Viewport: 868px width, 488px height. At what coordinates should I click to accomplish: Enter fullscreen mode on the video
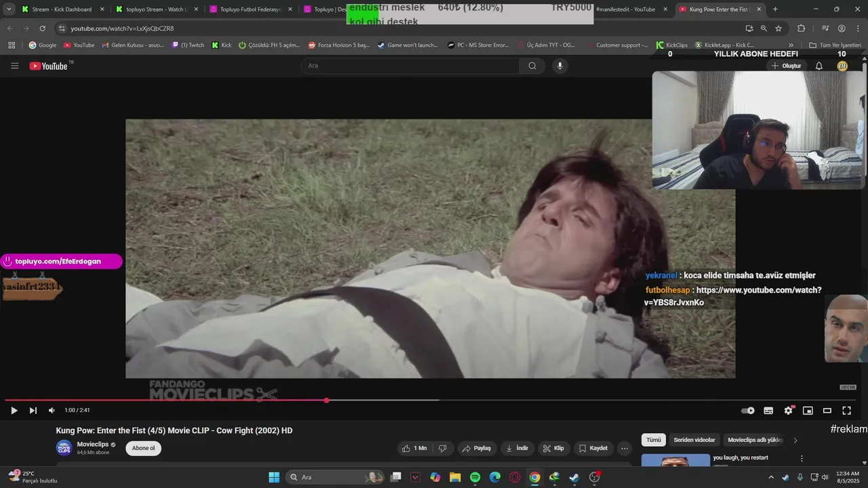pyautogui.click(x=846, y=410)
